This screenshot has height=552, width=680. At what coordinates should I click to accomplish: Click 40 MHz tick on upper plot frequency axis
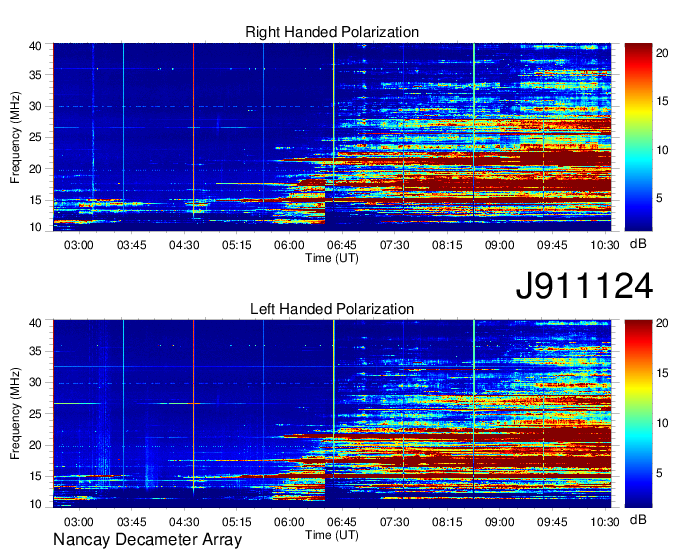[x=36, y=46]
